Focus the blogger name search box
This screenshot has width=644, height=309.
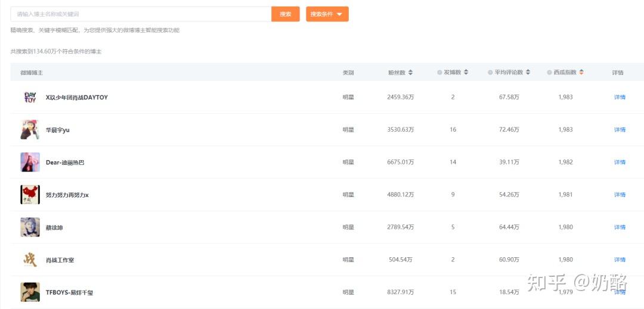pos(141,14)
